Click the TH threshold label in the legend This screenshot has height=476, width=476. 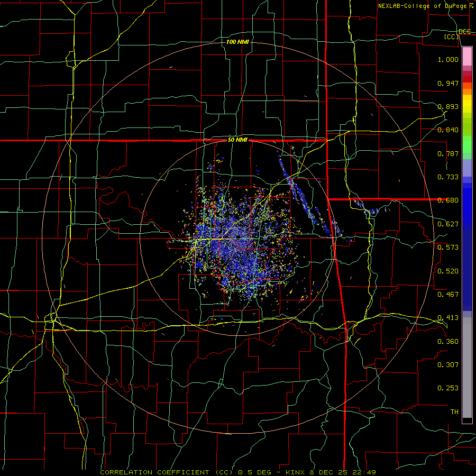454,412
